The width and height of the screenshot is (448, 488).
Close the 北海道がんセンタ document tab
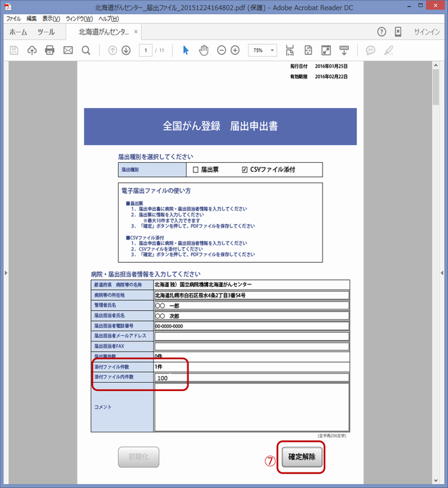click(x=136, y=32)
